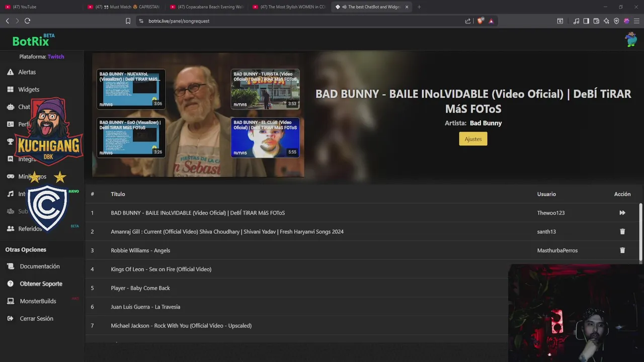
Task: Click username santh13
Action: click(x=546, y=232)
